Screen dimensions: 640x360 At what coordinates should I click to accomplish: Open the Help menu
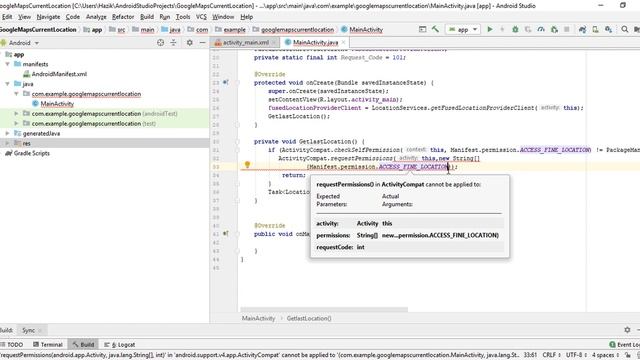[x=247, y=17]
